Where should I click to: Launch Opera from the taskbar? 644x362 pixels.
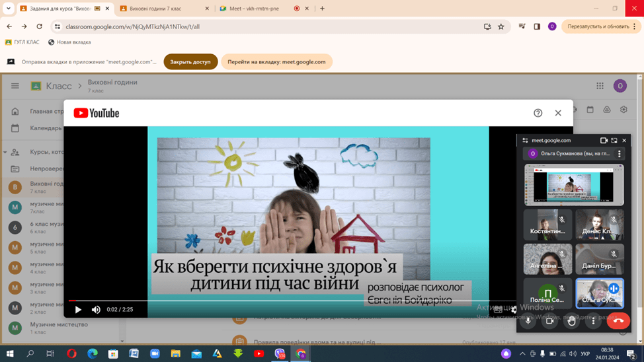[x=71, y=353]
